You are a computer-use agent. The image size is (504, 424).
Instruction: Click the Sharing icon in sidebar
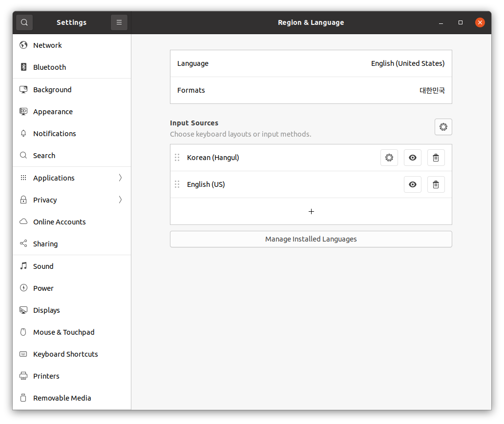(23, 243)
